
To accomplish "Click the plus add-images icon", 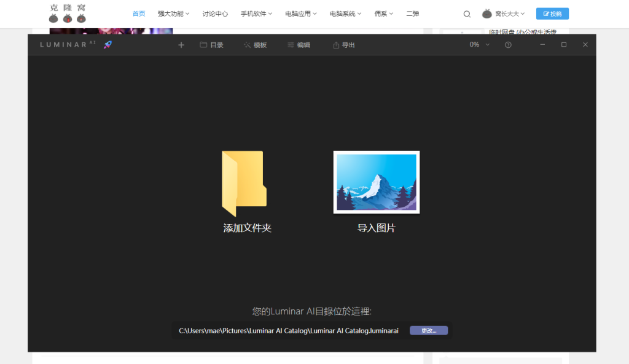I will coord(181,45).
